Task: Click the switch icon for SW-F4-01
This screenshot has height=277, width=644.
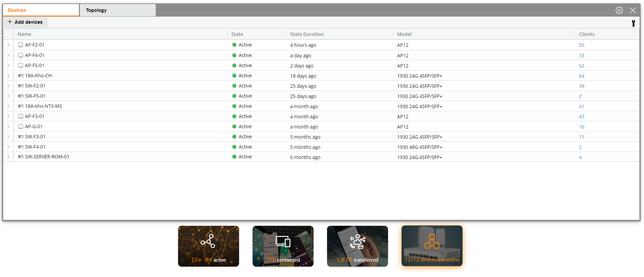Action: pyautogui.click(x=21, y=147)
